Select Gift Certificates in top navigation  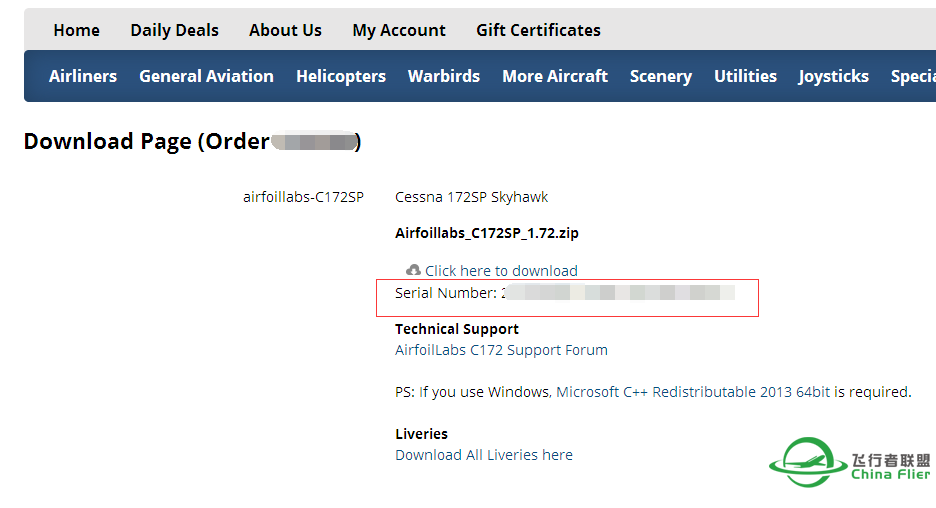[x=538, y=30]
